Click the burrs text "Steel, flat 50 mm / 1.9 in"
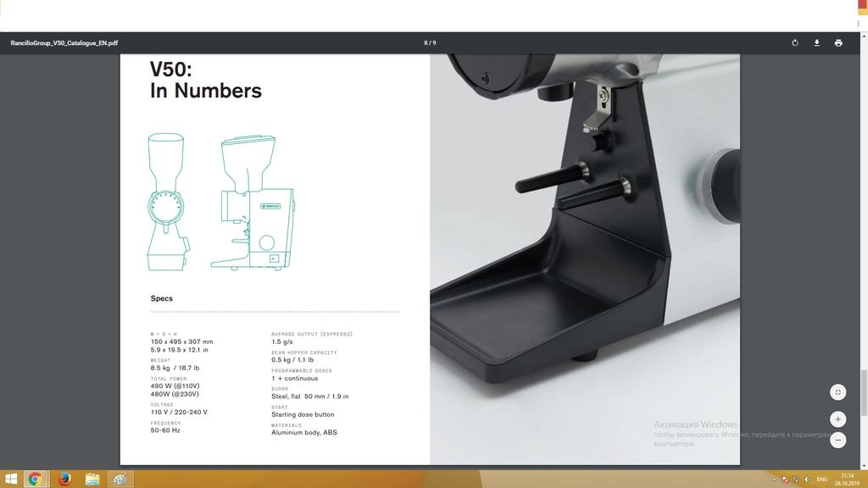This screenshot has height=488, width=868. coord(309,396)
